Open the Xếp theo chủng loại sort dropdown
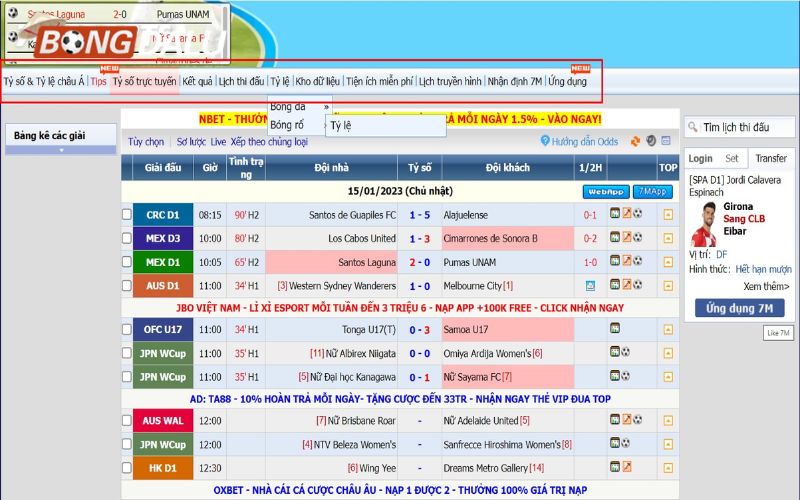The width and height of the screenshot is (800, 500). [269, 141]
